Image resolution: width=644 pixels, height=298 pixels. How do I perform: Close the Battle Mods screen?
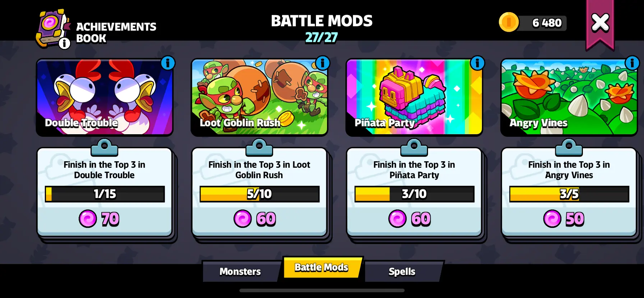coord(600,23)
